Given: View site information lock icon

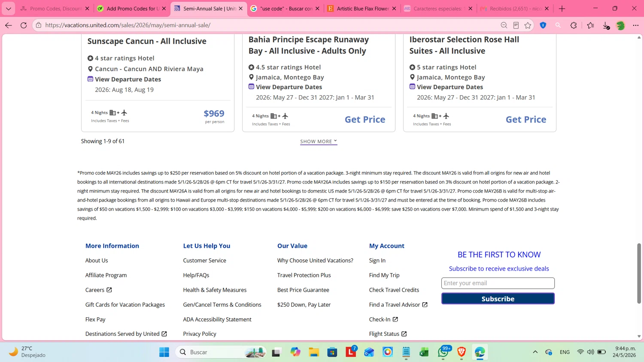Looking at the screenshot, I should (39, 25).
